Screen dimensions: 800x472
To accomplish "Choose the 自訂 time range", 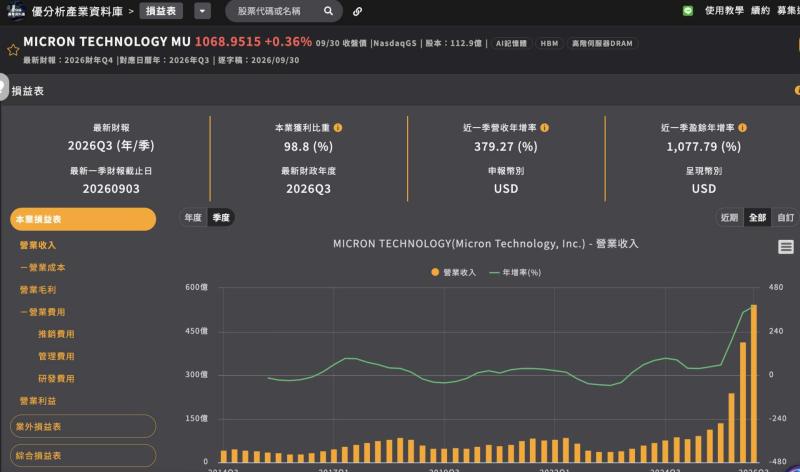I will tap(786, 218).
